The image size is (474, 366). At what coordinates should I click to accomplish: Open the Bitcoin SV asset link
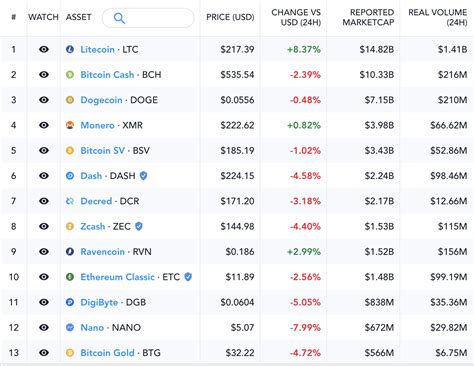(x=103, y=151)
